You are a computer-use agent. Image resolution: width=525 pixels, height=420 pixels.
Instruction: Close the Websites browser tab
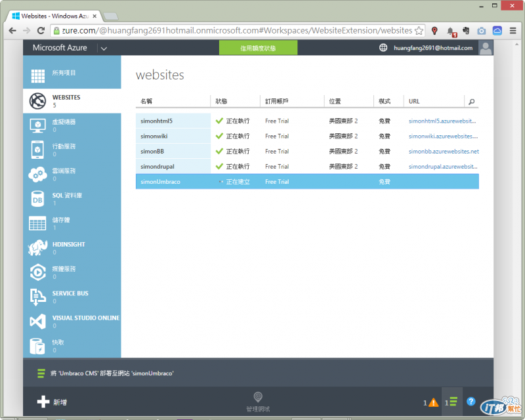click(94, 16)
